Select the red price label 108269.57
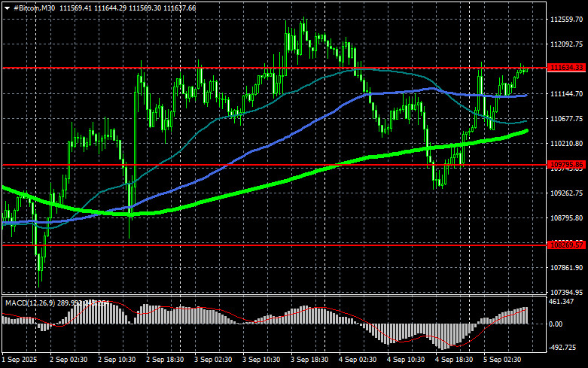Screen dimensions: 588x368 point(568,245)
